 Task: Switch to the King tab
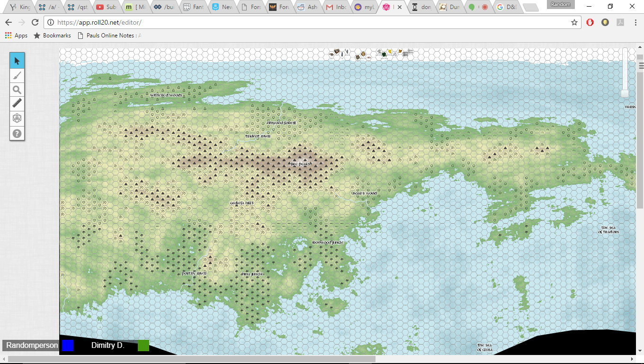pos(20,7)
